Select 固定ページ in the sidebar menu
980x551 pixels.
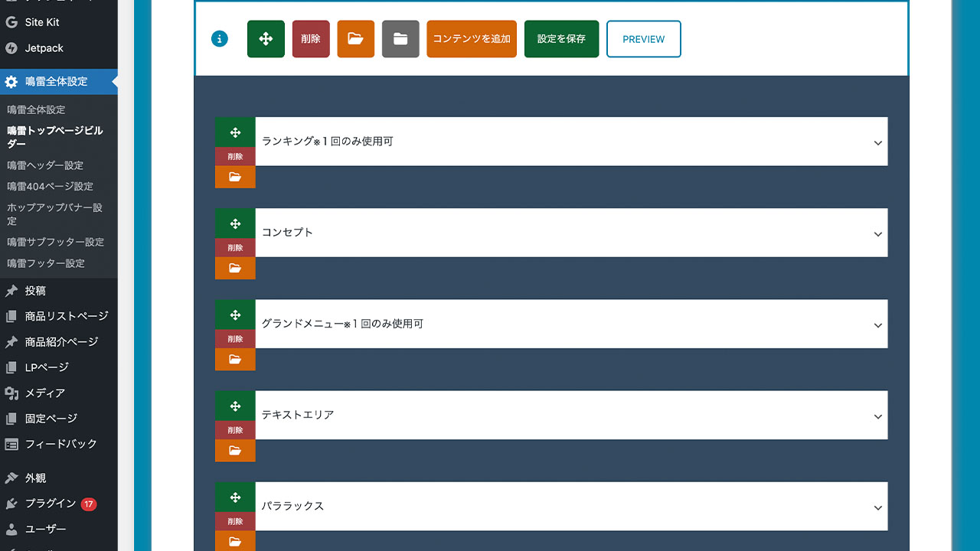[x=46, y=418]
